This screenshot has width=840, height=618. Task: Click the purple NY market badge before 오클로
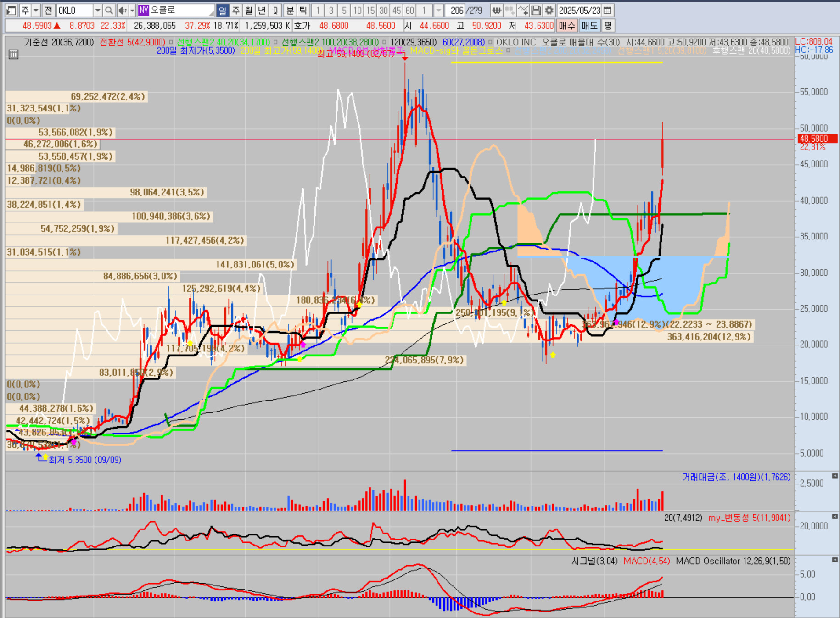coord(144,10)
